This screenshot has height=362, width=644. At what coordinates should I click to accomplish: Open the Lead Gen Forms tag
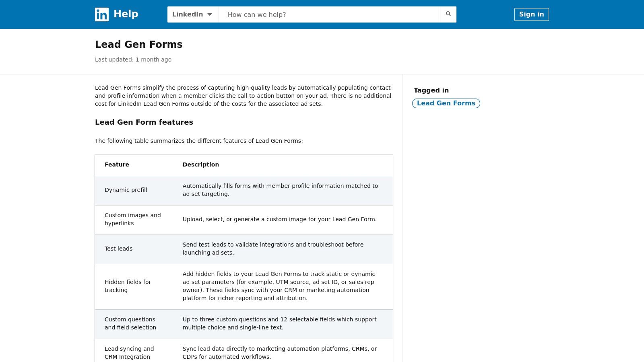[446, 103]
